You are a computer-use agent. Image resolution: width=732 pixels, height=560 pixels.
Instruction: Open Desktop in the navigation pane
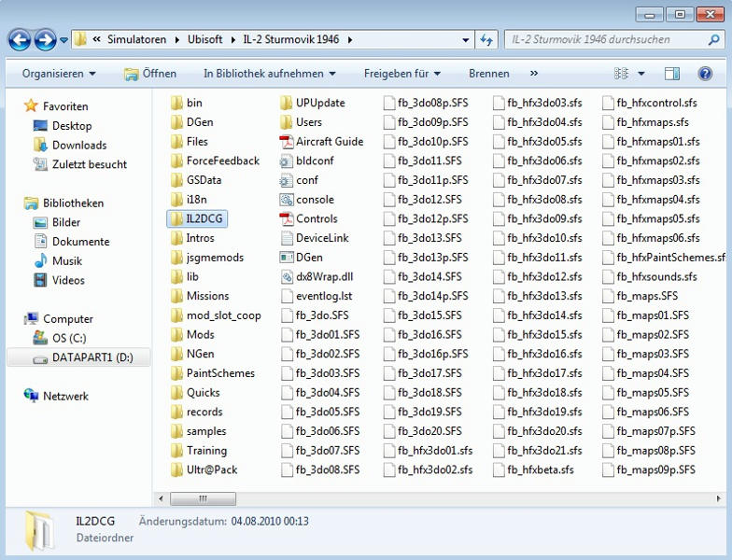63,126
